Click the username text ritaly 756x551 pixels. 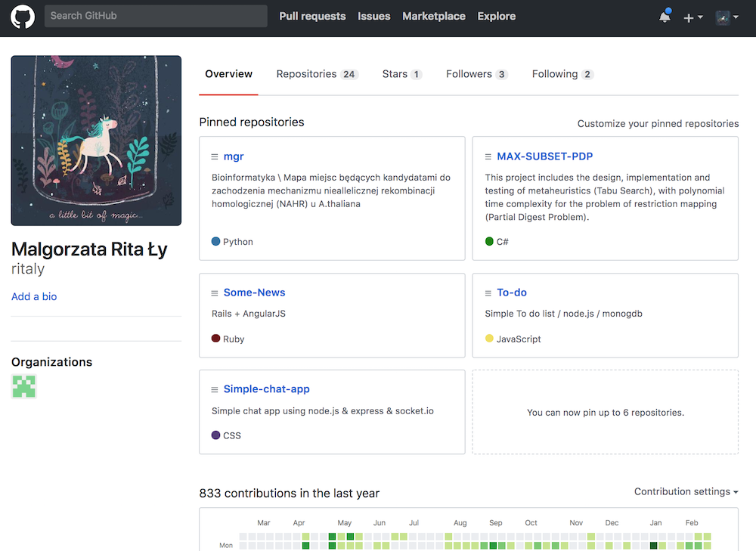coord(28,269)
